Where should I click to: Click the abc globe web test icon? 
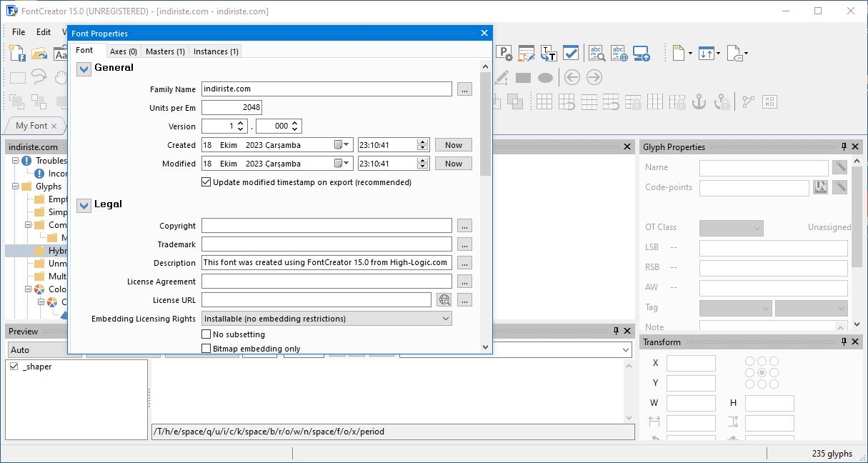point(619,53)
